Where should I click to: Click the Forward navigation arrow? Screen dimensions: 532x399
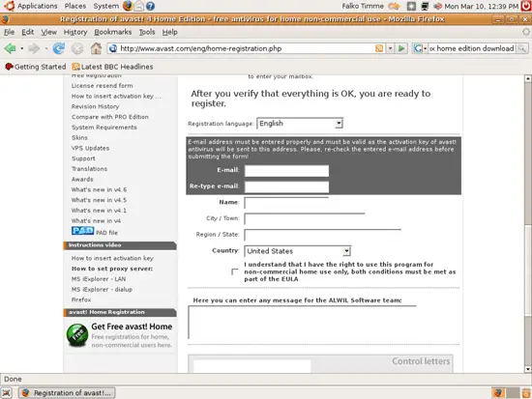point(34,48)
